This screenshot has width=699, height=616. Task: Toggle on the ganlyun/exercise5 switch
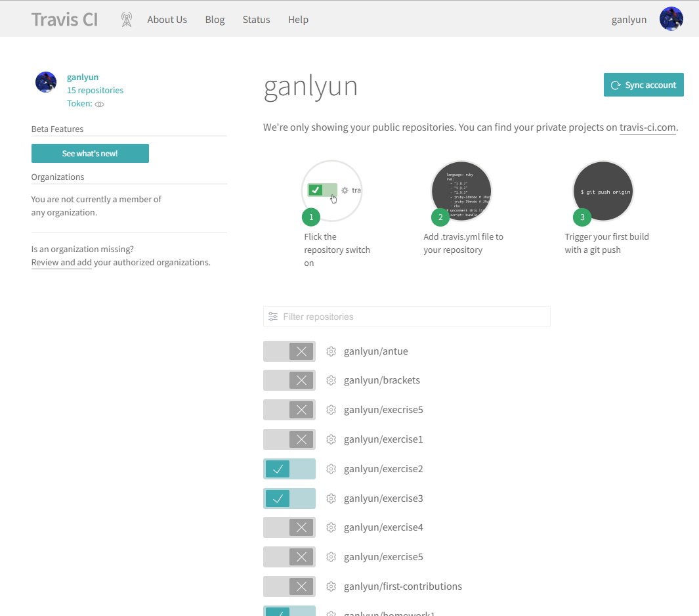coord(289,557)
